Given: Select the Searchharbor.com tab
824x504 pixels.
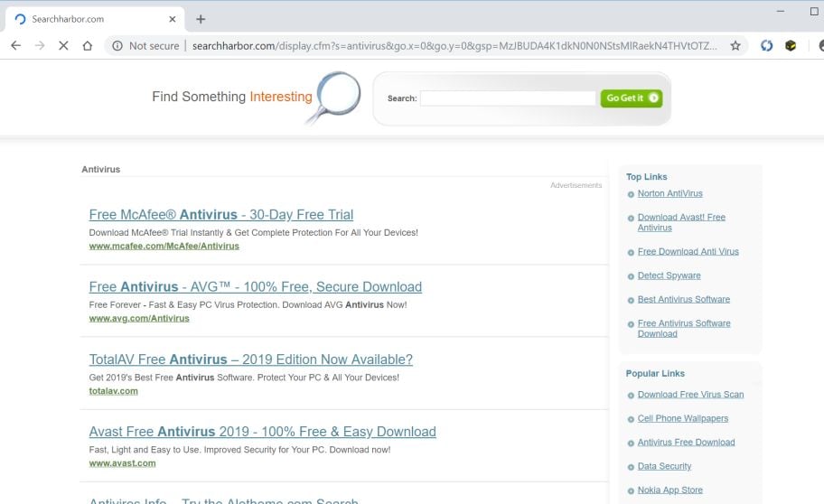Looking at the screenshot, I should 95,20.
